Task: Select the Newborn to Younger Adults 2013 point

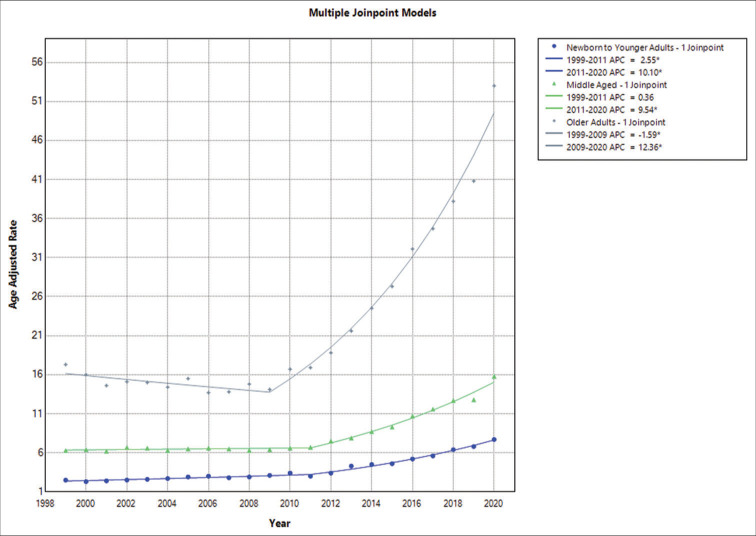Action: pyautogui.click(x=351, y=466)
